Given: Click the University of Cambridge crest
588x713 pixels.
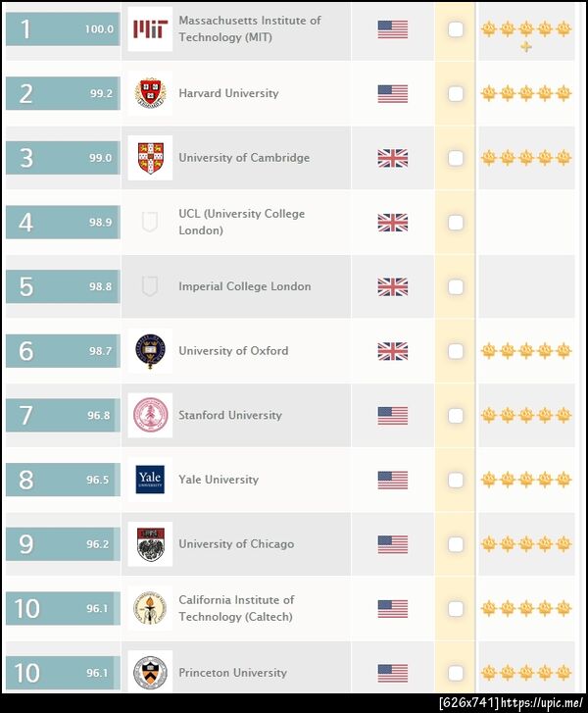Looking at the screenshot, I should point(150,158).
